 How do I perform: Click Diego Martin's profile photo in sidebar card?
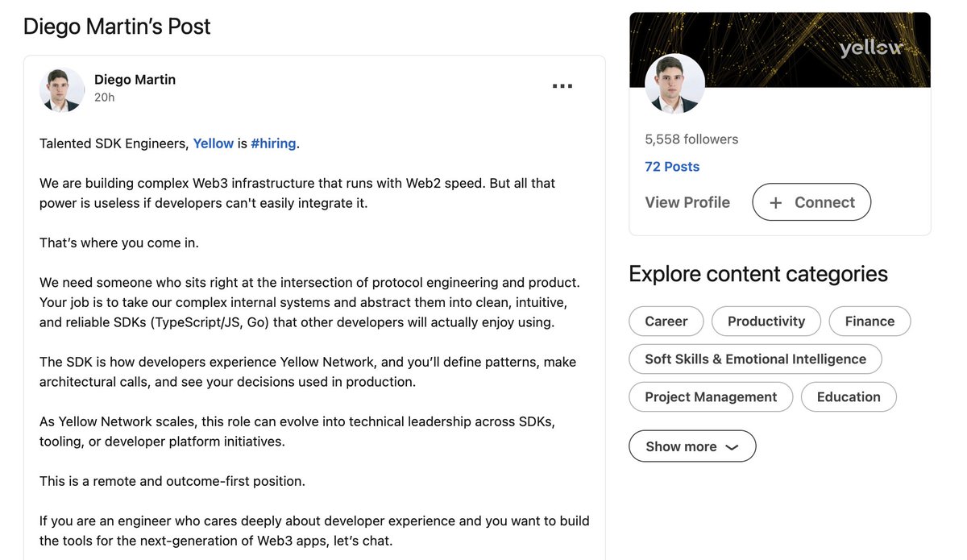(675, 84)
